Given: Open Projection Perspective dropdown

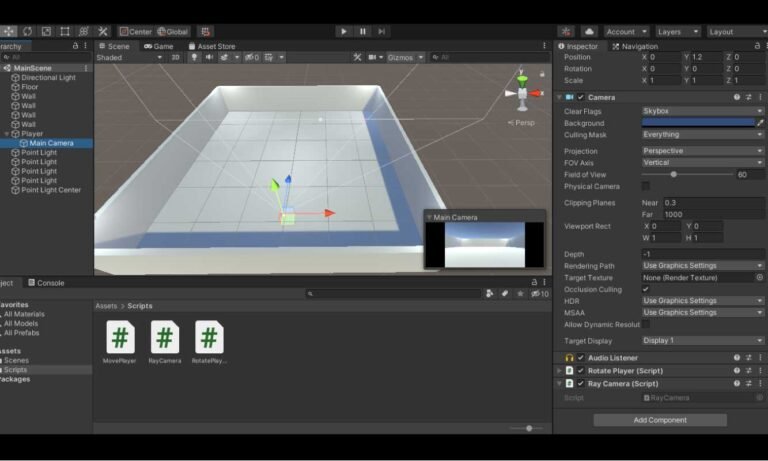Looking at the screenshot, I should pos(703,151).
